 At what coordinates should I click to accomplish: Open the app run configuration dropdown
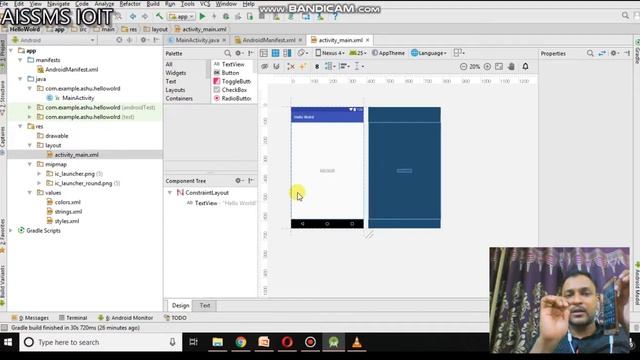click(x=181, y=17)
